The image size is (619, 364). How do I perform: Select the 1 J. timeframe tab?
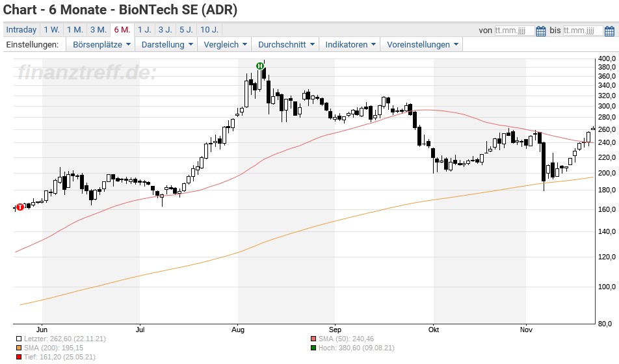pos(144,30)
